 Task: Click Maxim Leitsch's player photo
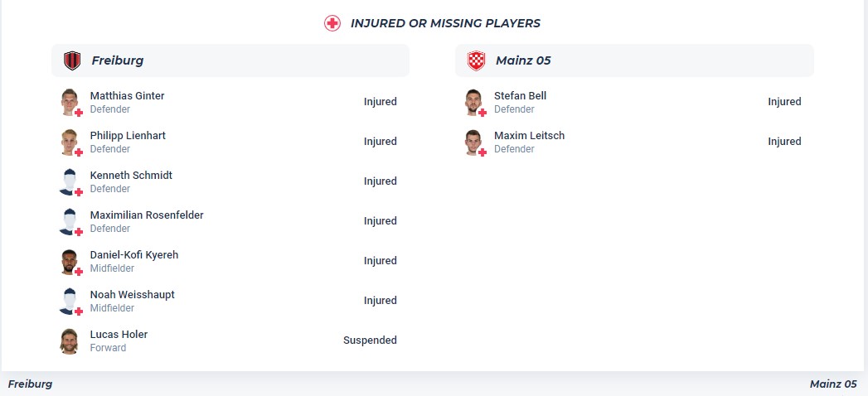click(473, 141)
